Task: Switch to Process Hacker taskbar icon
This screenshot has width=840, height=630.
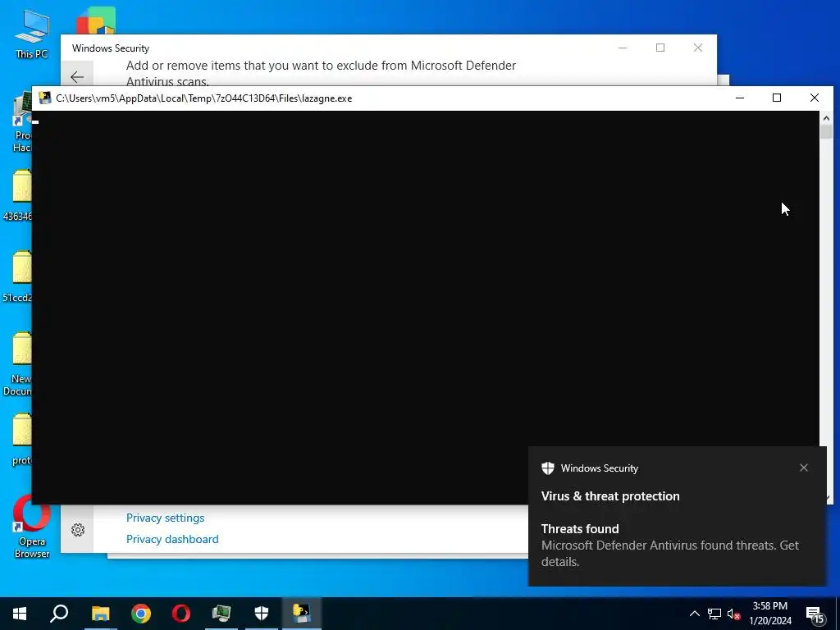Action: (x=221, y=614)
